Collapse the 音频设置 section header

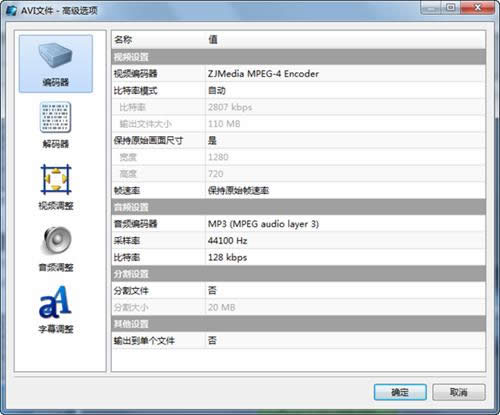pos(298,207)
